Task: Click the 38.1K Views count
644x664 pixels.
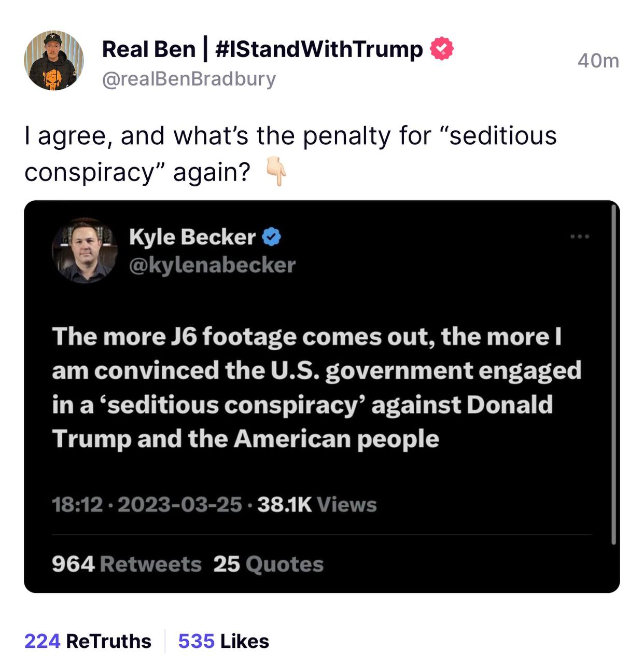Action: coord(317,504)
